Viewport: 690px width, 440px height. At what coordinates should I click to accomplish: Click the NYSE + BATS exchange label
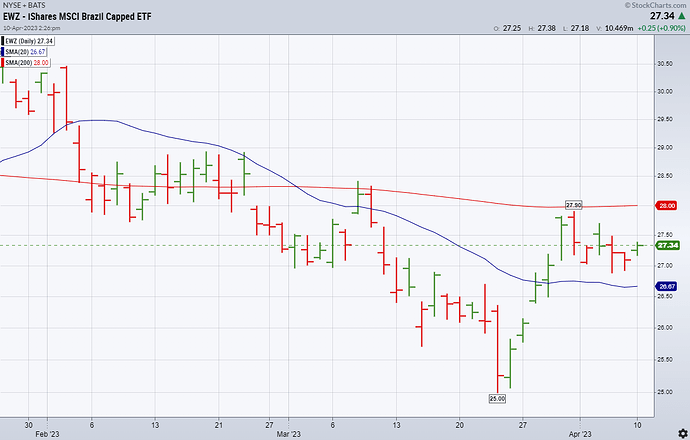coord(24,5)
